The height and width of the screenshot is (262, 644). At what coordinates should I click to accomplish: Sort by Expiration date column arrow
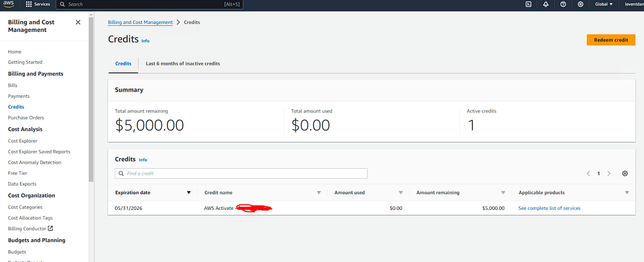(x=188, y=193)
